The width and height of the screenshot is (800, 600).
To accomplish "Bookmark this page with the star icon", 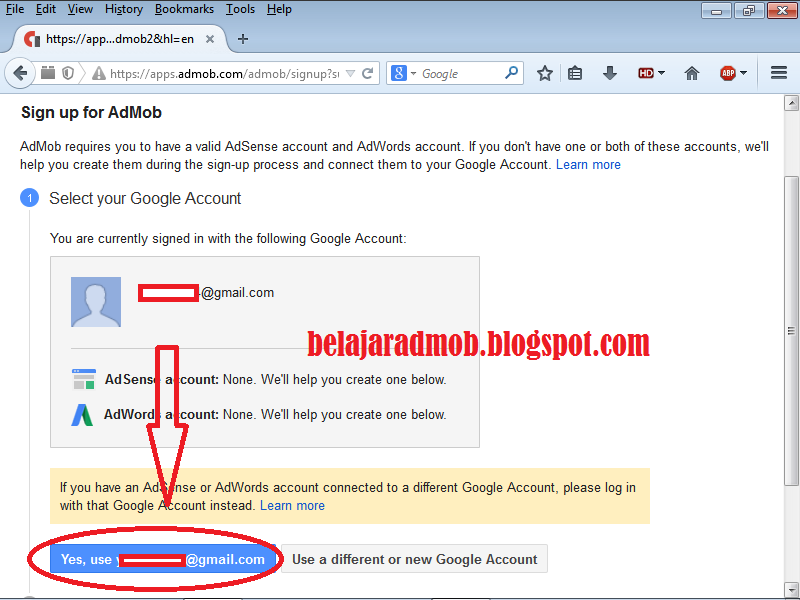I will click(x=545, y=73).
